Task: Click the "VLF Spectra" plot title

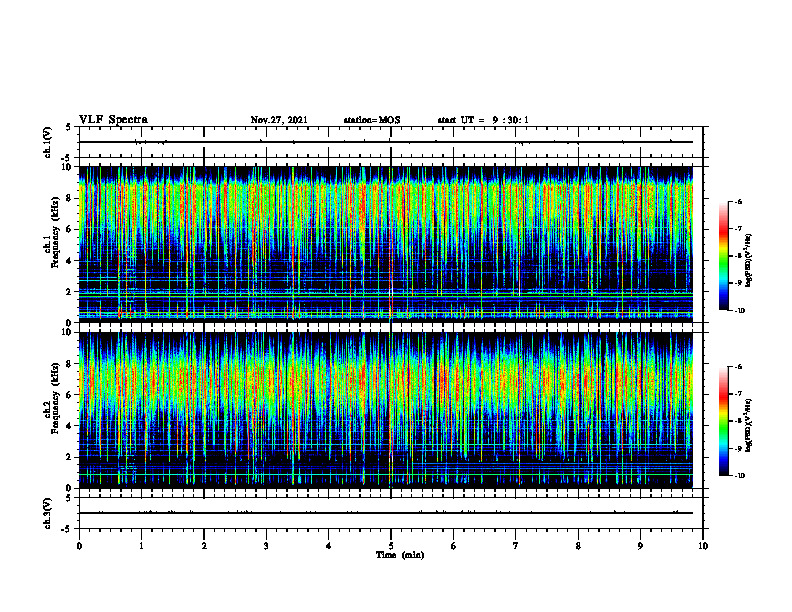Action: pyautogui.click(x=114, y=120)
